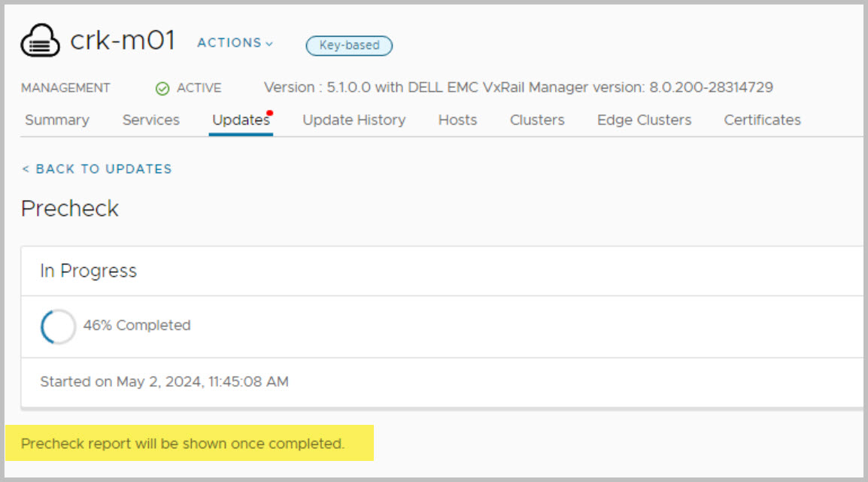Click the Precheck page heading

pyautogui.click(x=70, y=208)
